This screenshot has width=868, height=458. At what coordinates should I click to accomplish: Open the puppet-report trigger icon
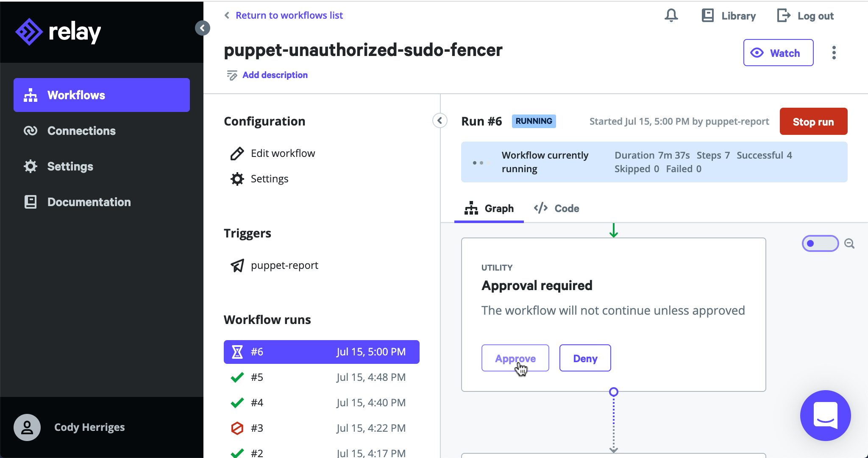237,265
